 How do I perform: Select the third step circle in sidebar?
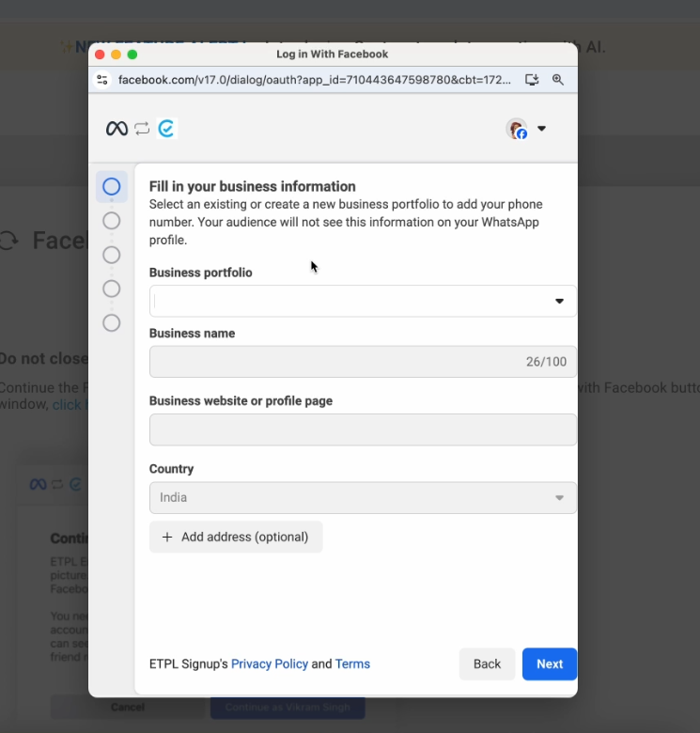pyautogui.click(x=111, y=255)
